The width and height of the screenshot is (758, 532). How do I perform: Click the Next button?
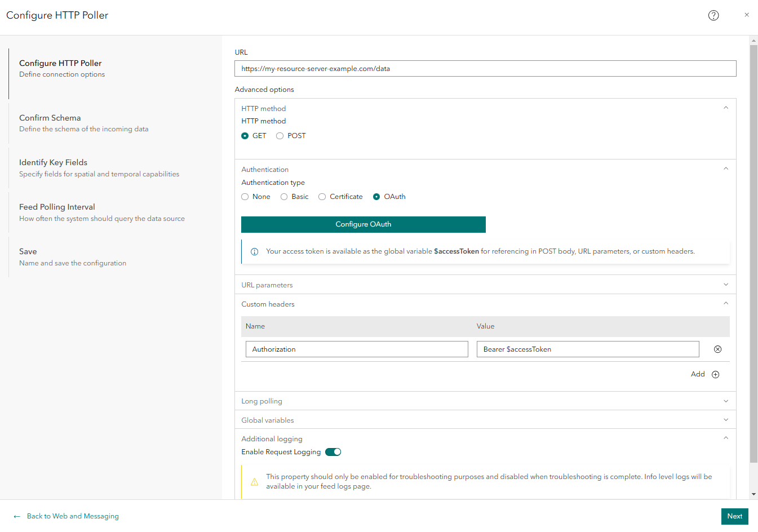point(734,516)
